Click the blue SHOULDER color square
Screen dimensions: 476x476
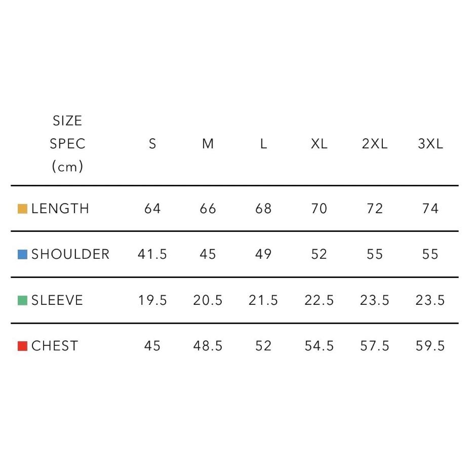22,254
